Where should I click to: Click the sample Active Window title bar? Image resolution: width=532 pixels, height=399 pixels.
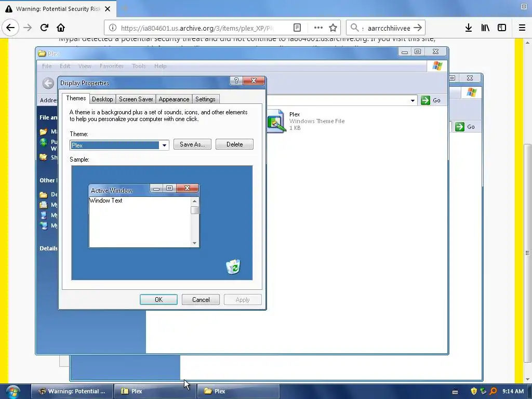click(119, 190)
